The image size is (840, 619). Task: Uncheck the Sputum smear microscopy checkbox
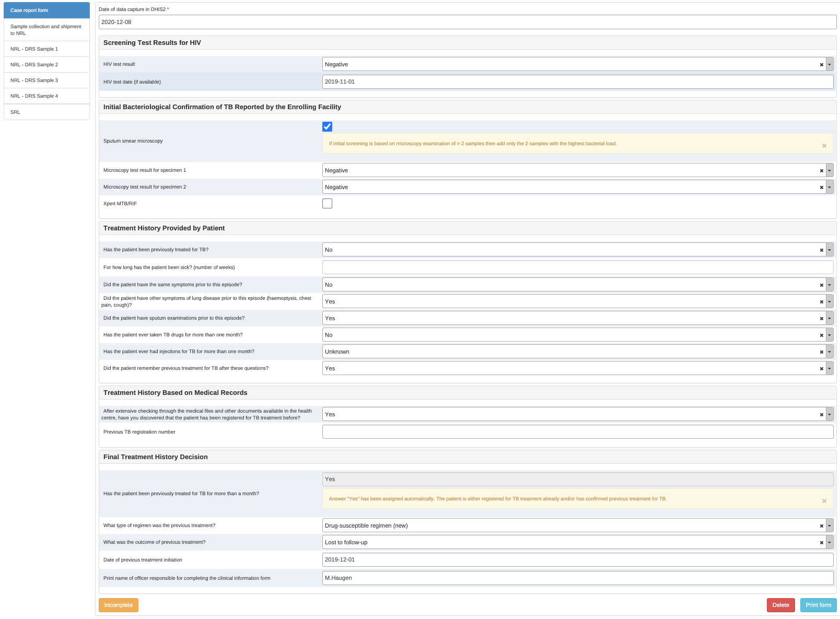(x=328, y=126)
